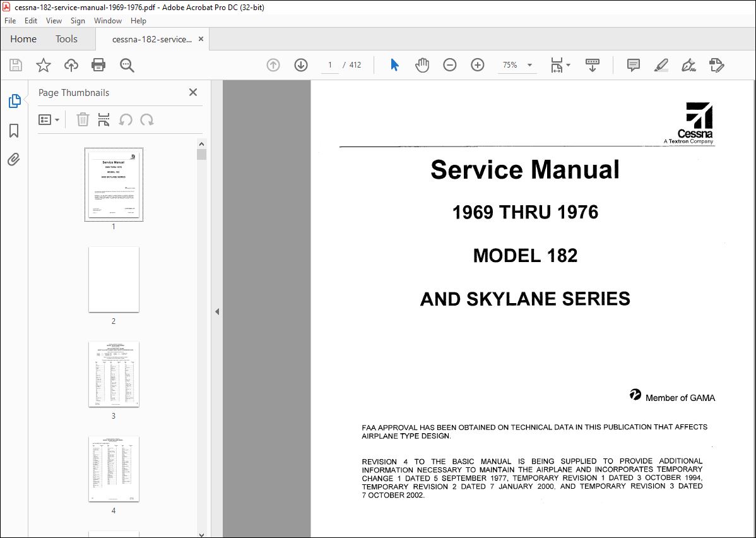Open the Edit menu
The image size is (756, 538).
pos(31,21)
